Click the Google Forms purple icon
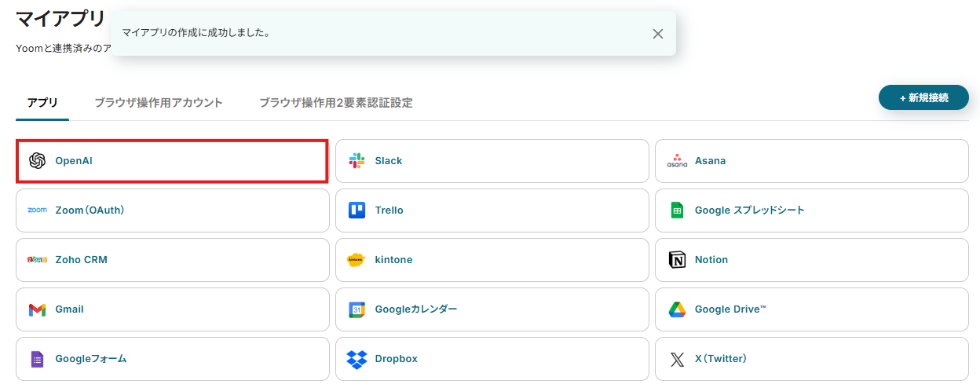Screen dimensions: 980x388 click(x=37, y=359)
